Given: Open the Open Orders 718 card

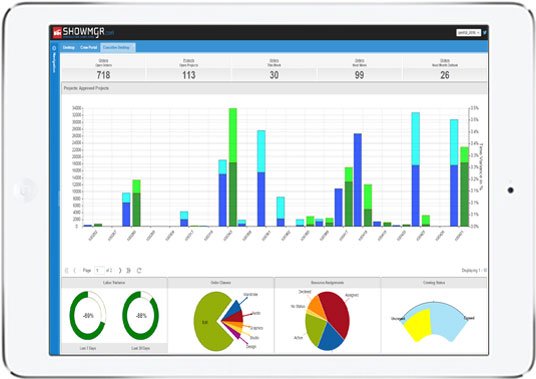Looking at the screenshot, I should pos(103,68).
